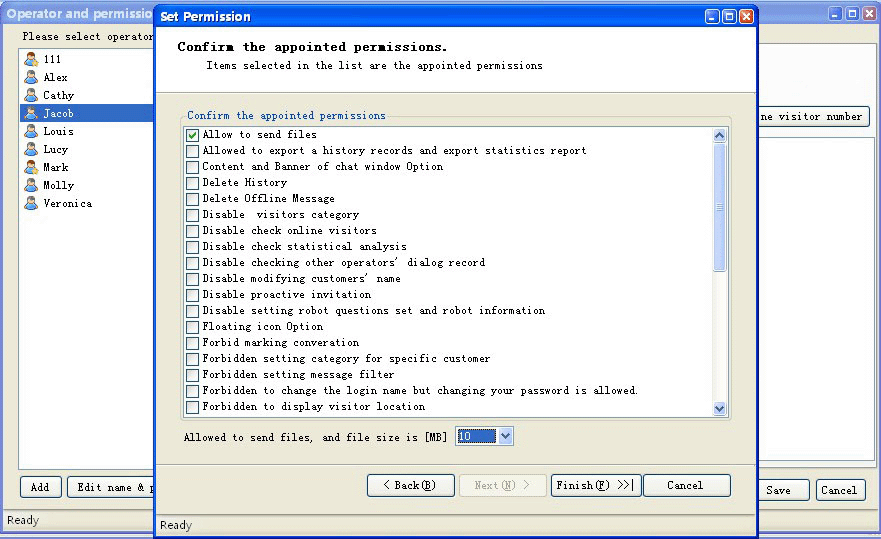Uncheck Allow to send files
The width and height of the screenshot is (881, 539).
point(192,135)
